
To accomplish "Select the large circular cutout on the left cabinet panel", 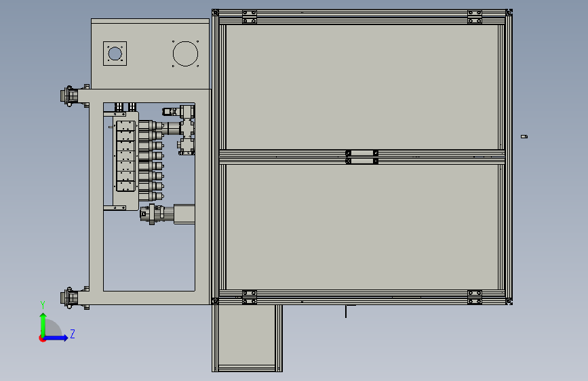I will coord(185,54).
